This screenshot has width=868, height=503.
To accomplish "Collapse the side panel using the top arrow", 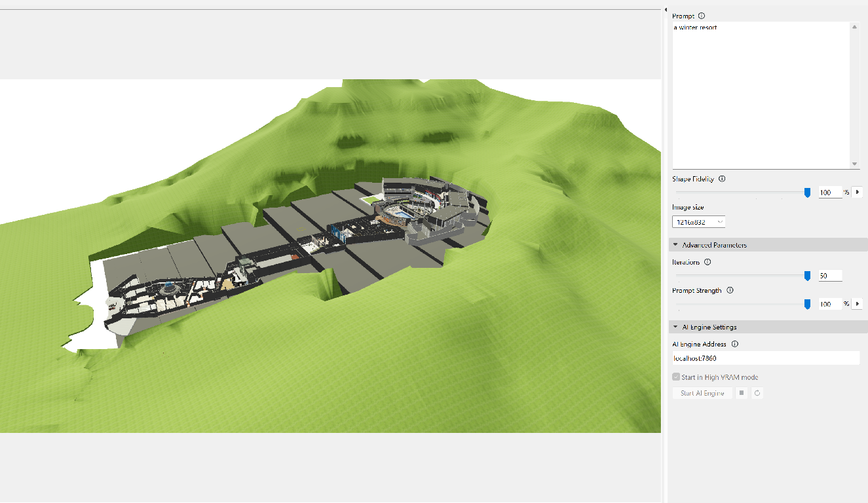I will coord(666,9).
